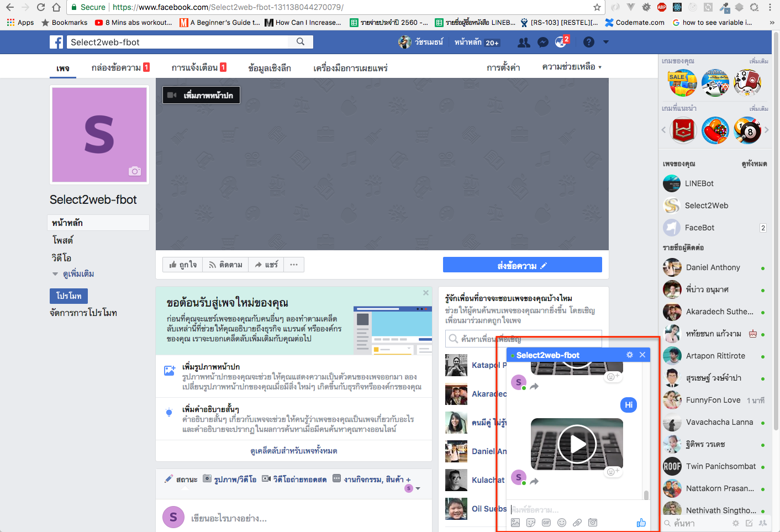Click the chat window scrollbar

point(646,494)
